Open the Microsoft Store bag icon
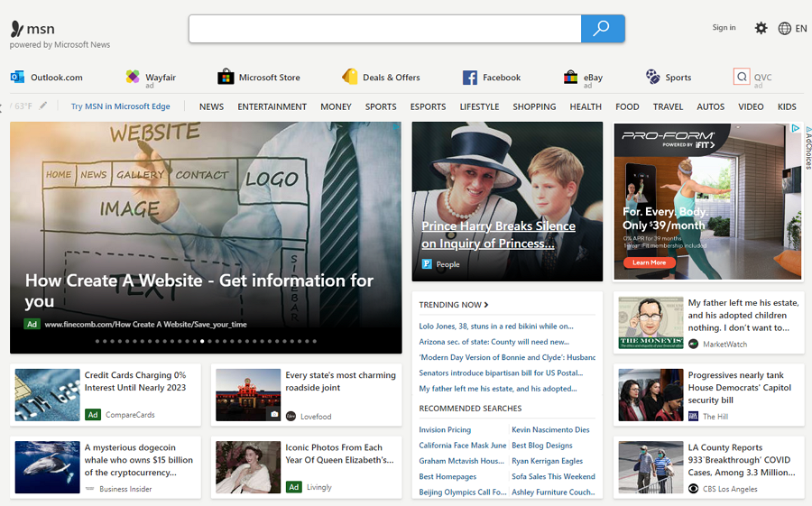Viewport: 812px width, 506px height. tap(226, 77)
